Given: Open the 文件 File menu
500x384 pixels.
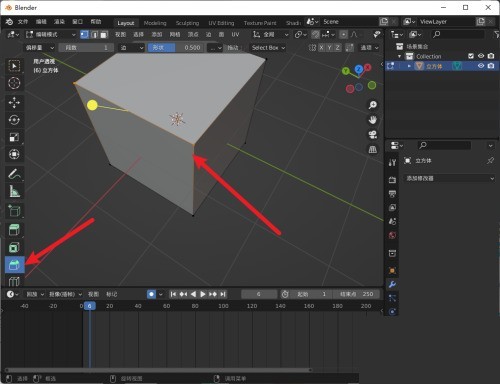Looking at the screenshot, I should (x=23, y=22).
